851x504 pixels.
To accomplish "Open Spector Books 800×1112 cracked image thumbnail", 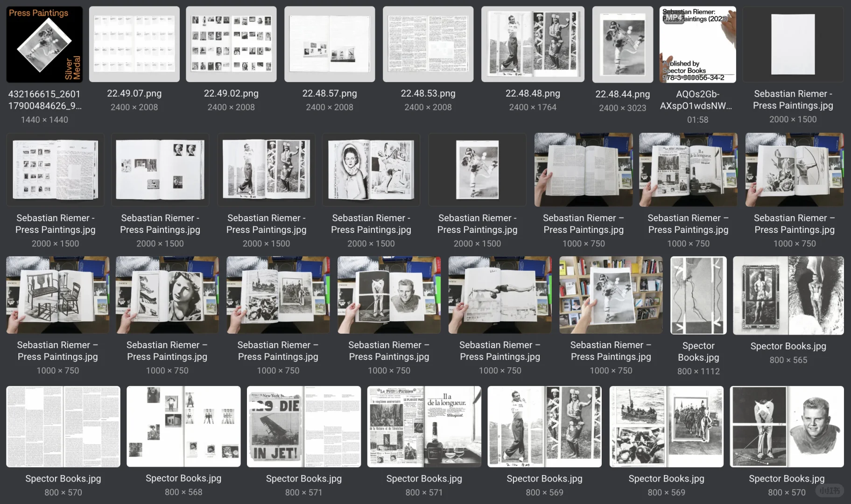I will tap(698, 295).
